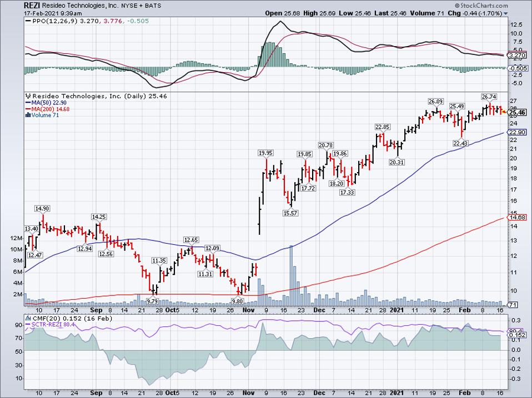This screenshot has width=532, height=398.
Task: Click the 26.74 peak price label
Action: click(x=489, y=97)
